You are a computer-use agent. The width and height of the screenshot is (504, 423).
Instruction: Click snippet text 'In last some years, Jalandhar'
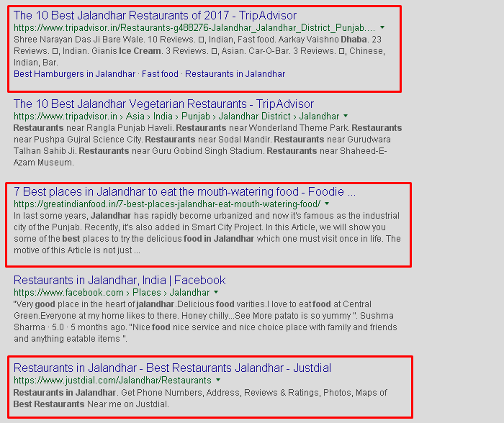pyautogui.click(x=72, y=216)
